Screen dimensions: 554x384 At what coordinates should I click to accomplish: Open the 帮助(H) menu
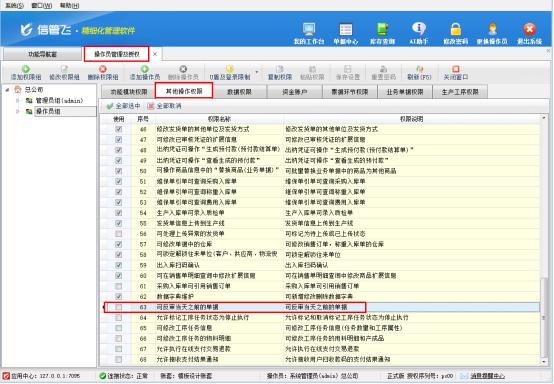[69, 5]
